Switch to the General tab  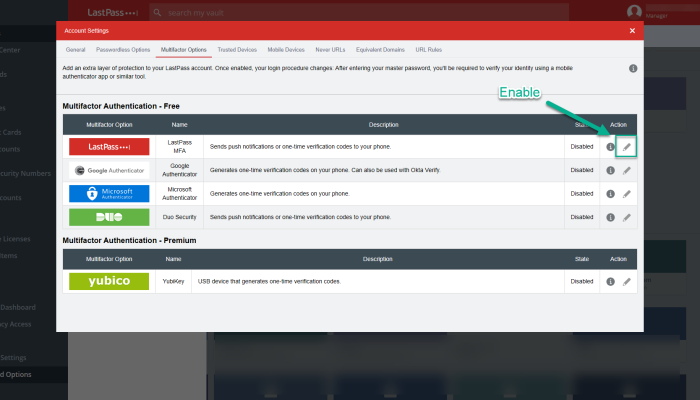tap(75, 50)
